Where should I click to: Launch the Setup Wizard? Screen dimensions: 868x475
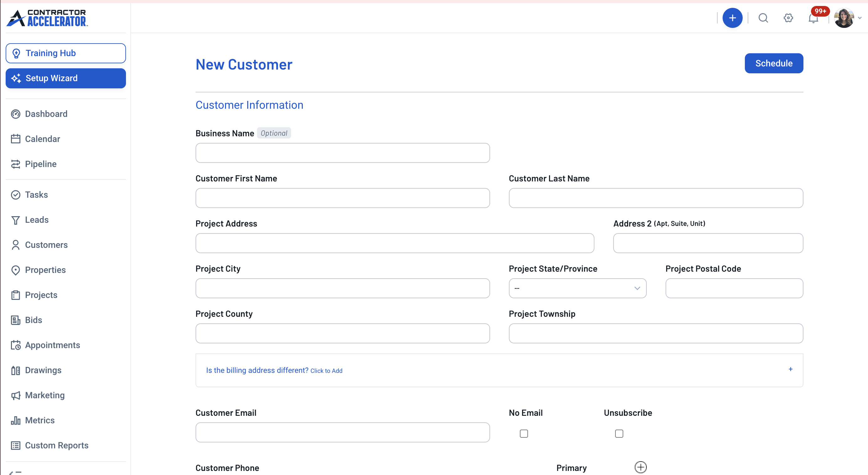(x=66, y=78)
